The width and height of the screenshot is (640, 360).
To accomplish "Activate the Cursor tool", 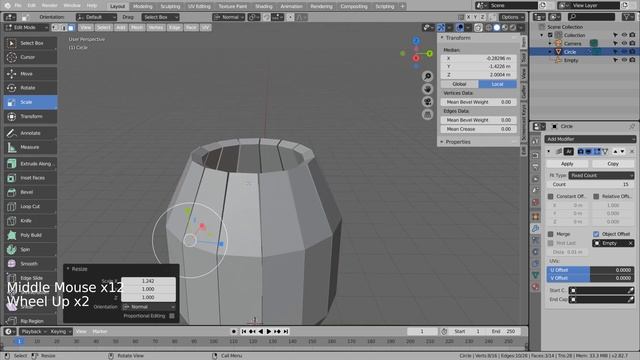I will pyautogui.click(x=31, y=57).
